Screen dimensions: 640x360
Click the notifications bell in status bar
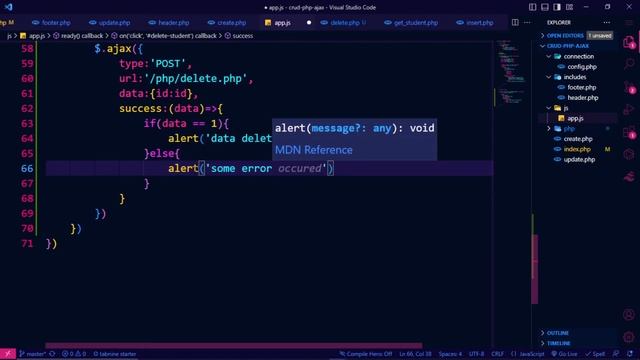630,354
